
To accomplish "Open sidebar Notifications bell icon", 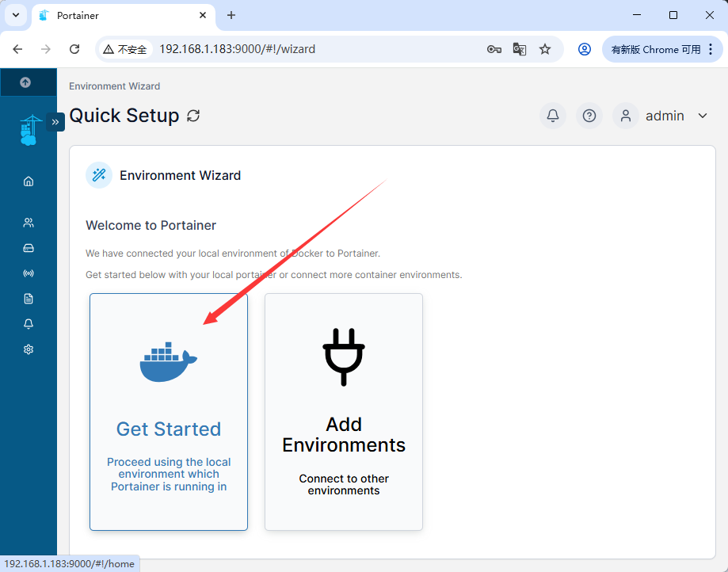I will point(29,324).
